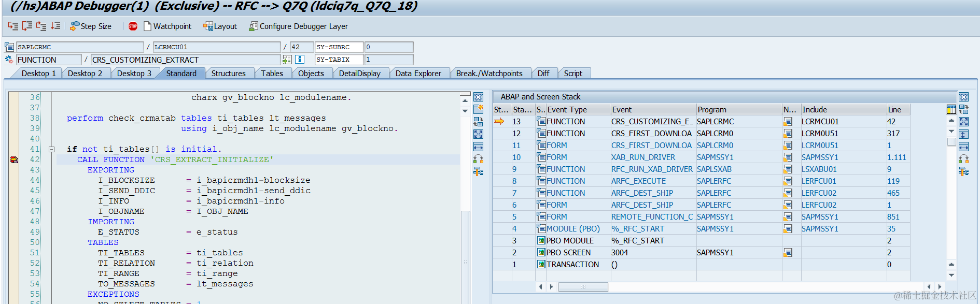Open the Break./Watchpoints tab

(x=489, y=73)
